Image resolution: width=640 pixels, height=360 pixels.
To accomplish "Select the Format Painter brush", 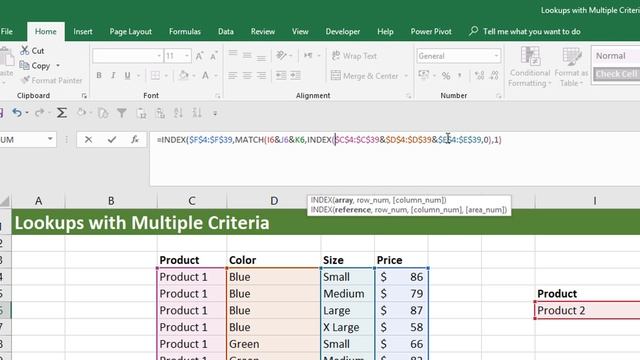I will click(x=25, y=80).
